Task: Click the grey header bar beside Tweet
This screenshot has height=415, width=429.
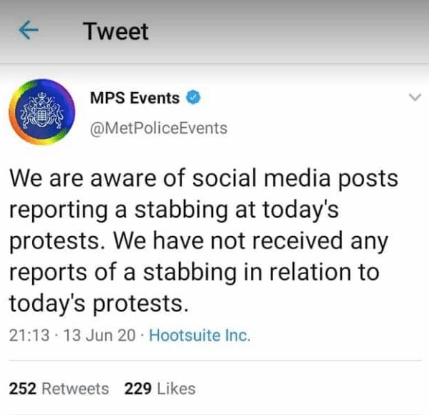Action: 287,31
